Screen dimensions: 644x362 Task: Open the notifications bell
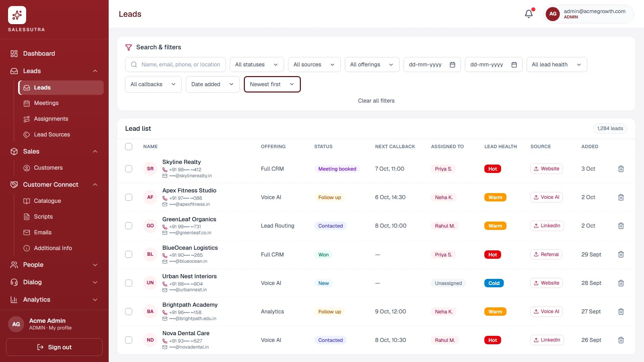529,14
